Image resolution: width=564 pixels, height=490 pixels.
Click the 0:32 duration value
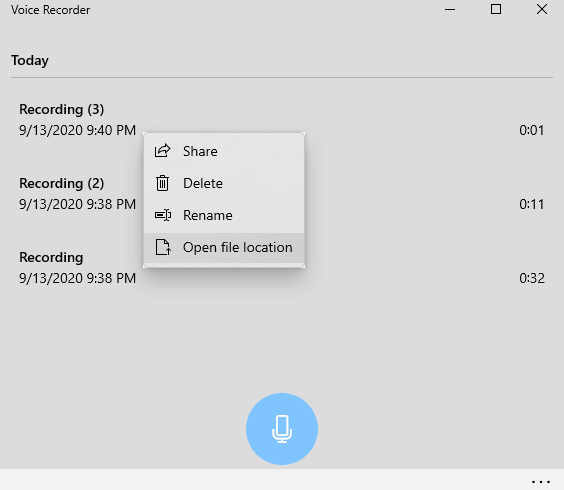(x=532, y=278)
